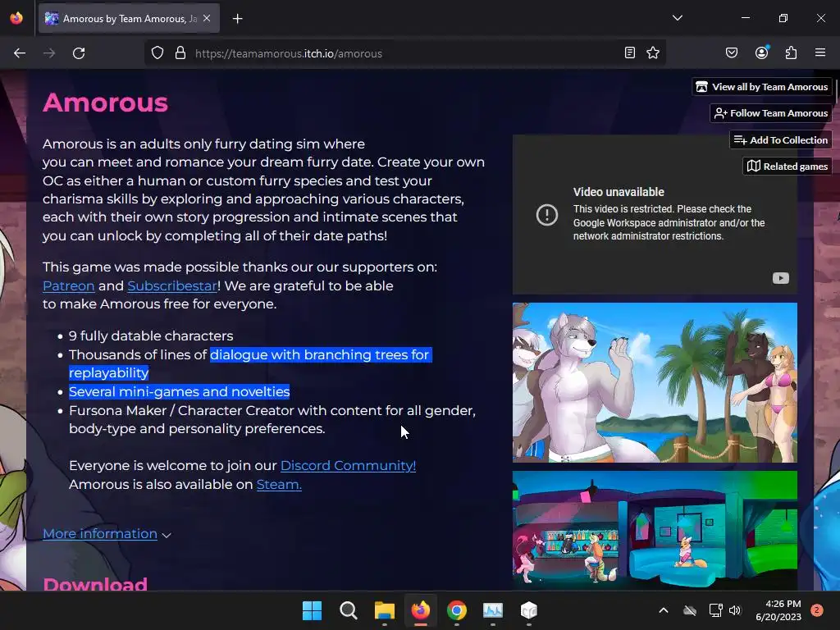Show hidden system tray icons

663,610
